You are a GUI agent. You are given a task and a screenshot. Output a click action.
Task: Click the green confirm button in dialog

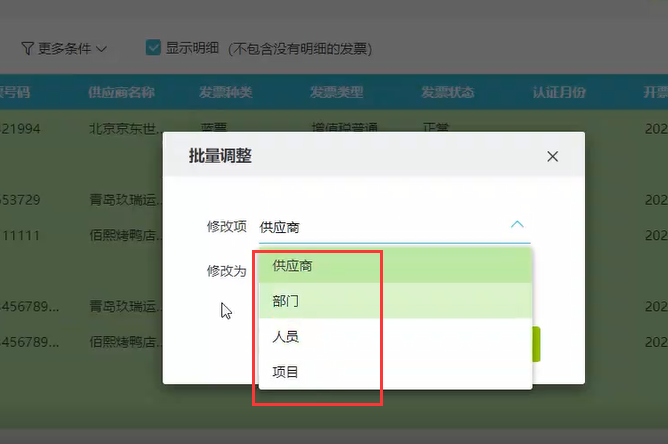coord(536,344)
